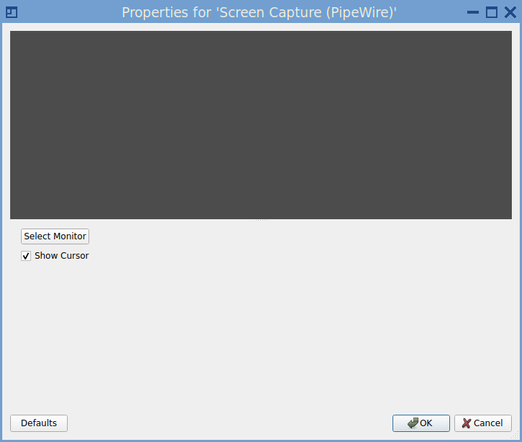Click the dark screen capture preview area
The image size is (522, 442).
tap(261, 125)
